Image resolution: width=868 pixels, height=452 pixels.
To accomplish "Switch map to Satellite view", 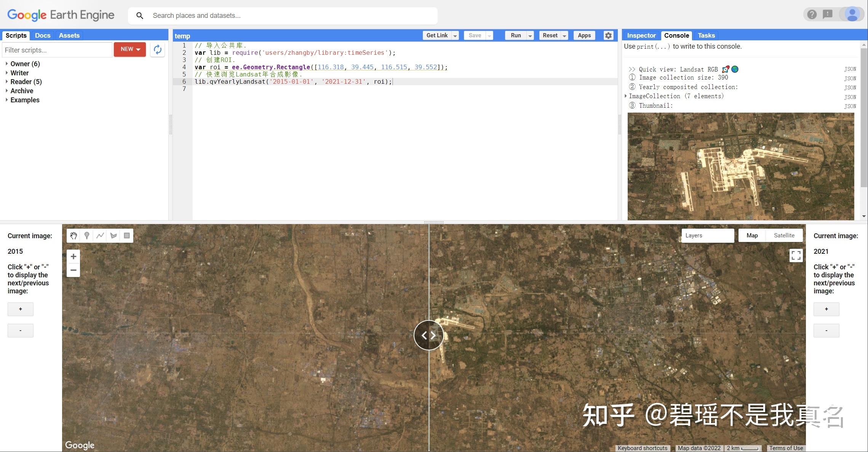I will tap(784, 235).
